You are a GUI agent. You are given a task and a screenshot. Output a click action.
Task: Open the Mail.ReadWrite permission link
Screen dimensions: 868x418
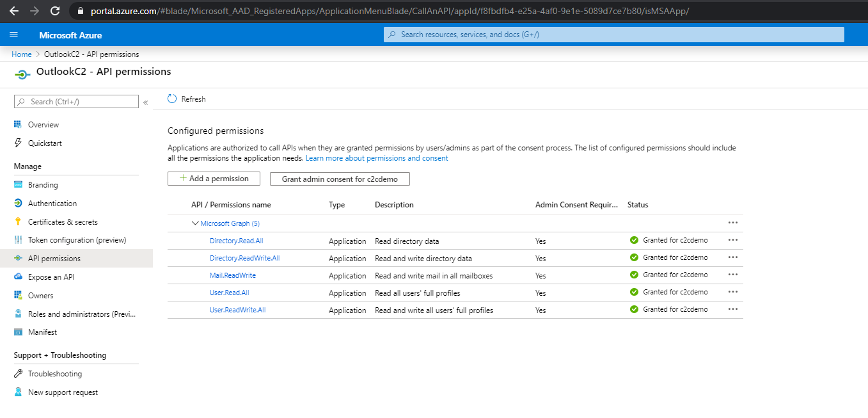point(233,275)
